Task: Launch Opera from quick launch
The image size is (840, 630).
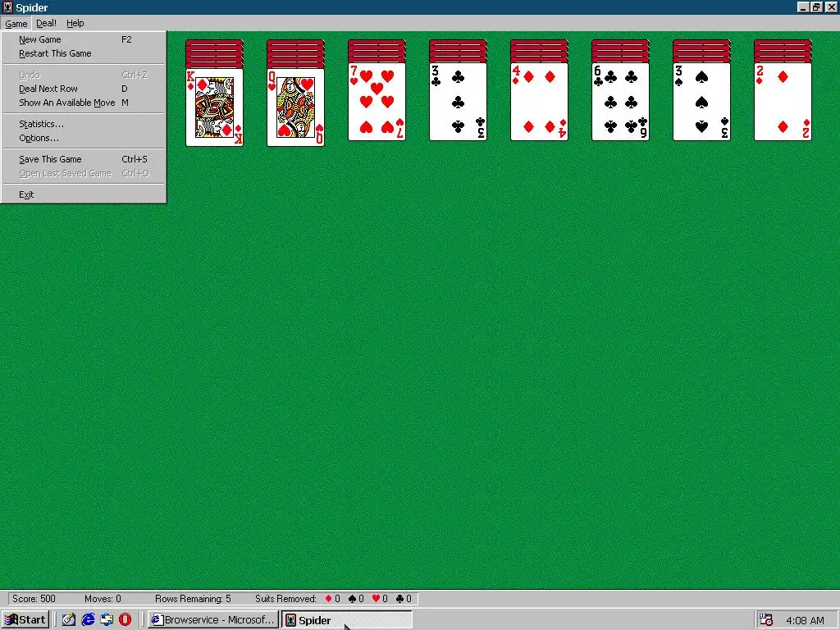Action: tap(125, 620)
